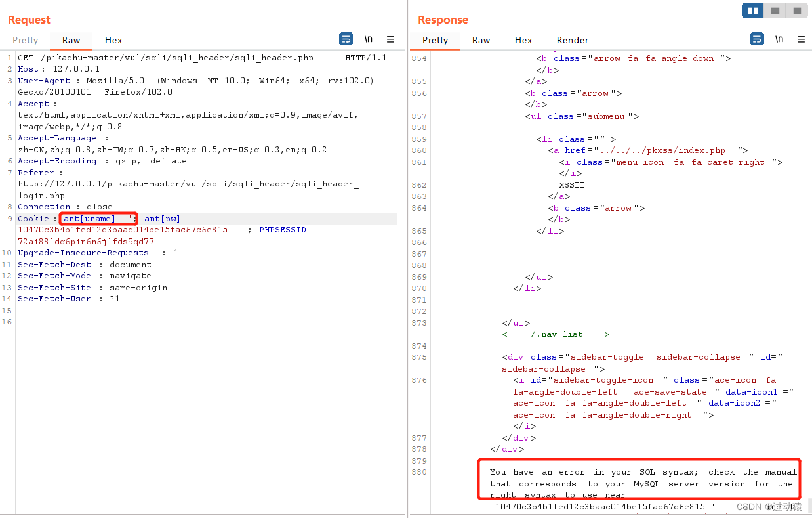Click PHPSESSID value 72ai88ldq6pir6n6jlfds9qd77

pyautogui.click(x=86, y=242)
